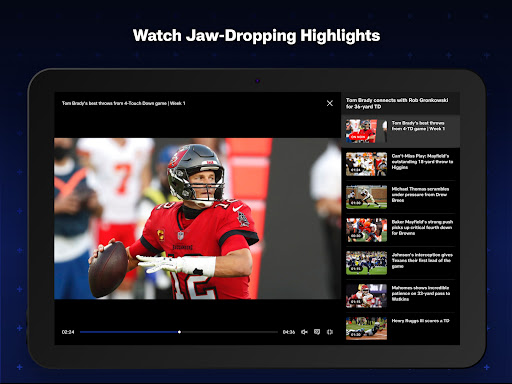Seek to unplayed part of progress bar
This screenshot has width=512, height=384.
(x=229, y=332)
